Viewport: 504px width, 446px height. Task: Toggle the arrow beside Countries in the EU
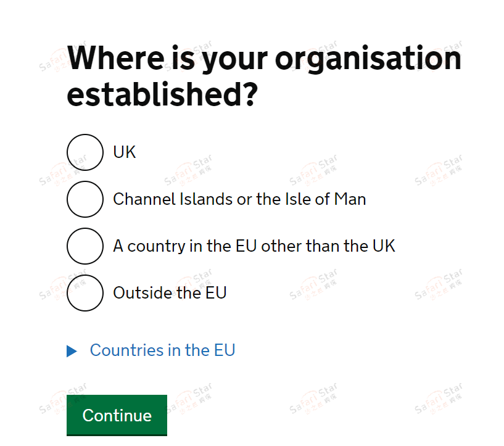72,351
